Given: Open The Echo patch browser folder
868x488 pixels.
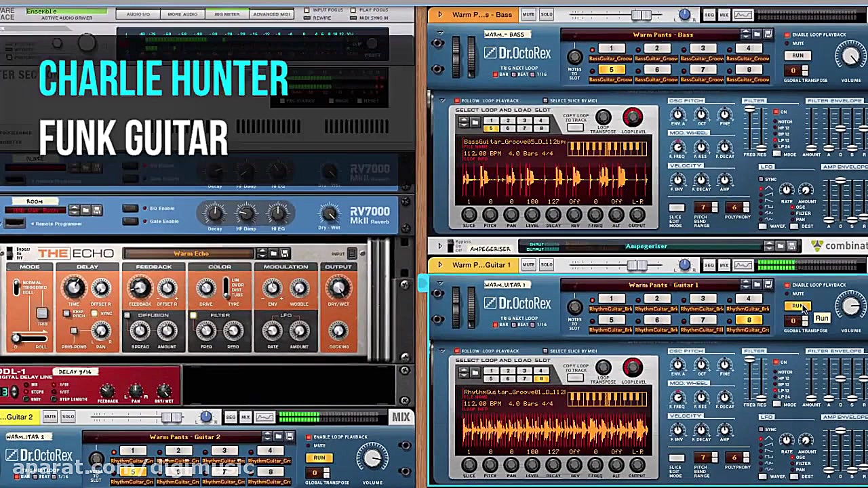Looking at the screenshot, I should (273, 253).
